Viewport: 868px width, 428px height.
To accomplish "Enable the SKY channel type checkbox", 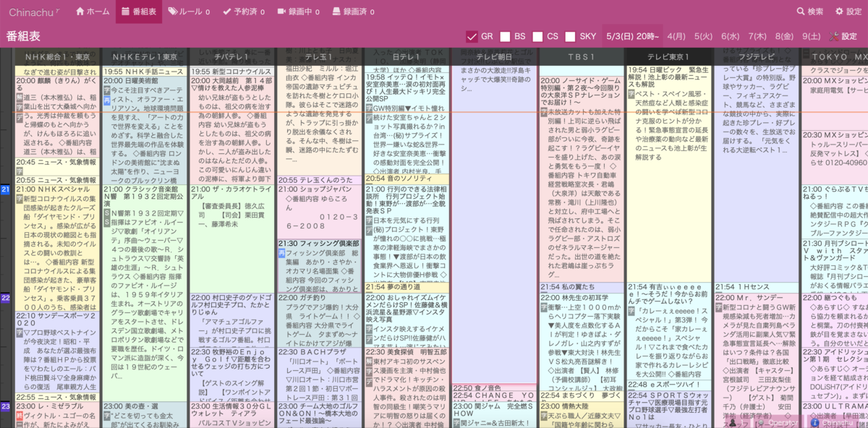I will click(571, 36).
